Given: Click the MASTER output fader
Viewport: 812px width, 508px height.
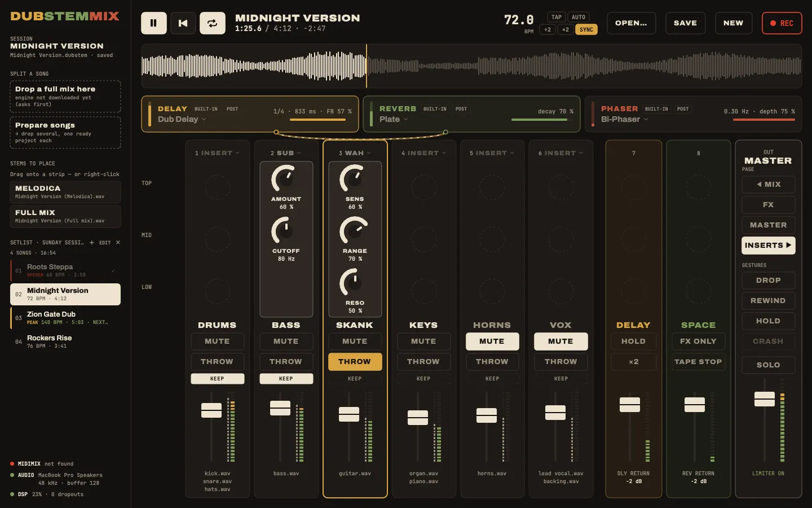Looking at the screenshot, I should click(x=765, y=399).
